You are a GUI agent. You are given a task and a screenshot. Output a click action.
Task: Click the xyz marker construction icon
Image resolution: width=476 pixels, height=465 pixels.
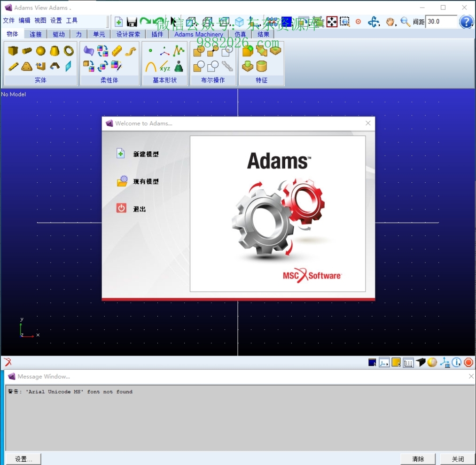click(164, 66)
